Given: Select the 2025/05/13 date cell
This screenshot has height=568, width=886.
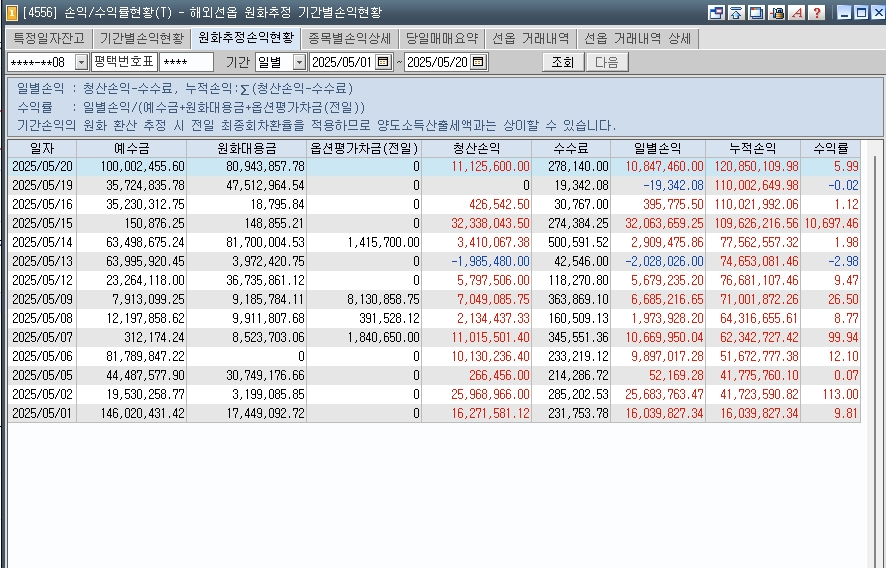Looking at the screenshot, I should coord(42,261).
